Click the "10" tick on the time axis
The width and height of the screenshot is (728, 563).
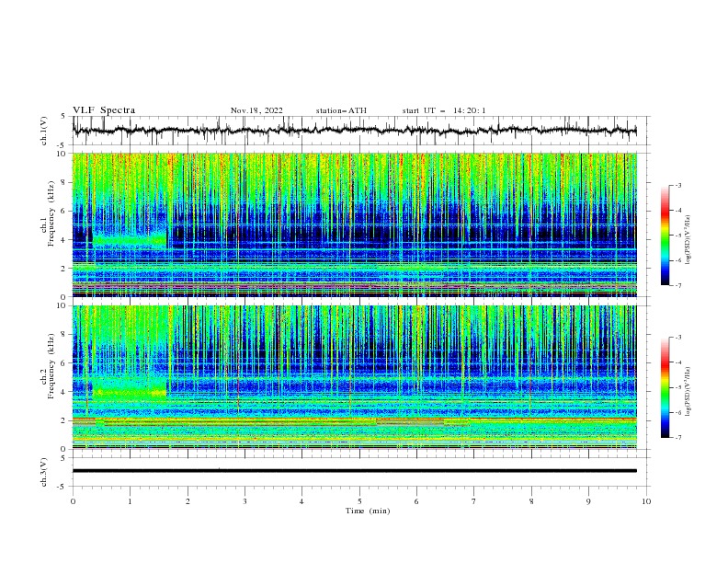(x=646, y=501)
